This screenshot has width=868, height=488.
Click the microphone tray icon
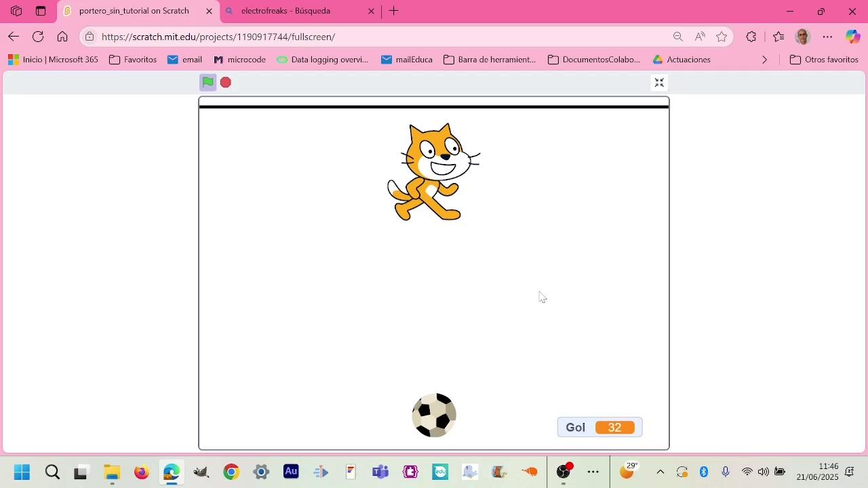point(726,472)
